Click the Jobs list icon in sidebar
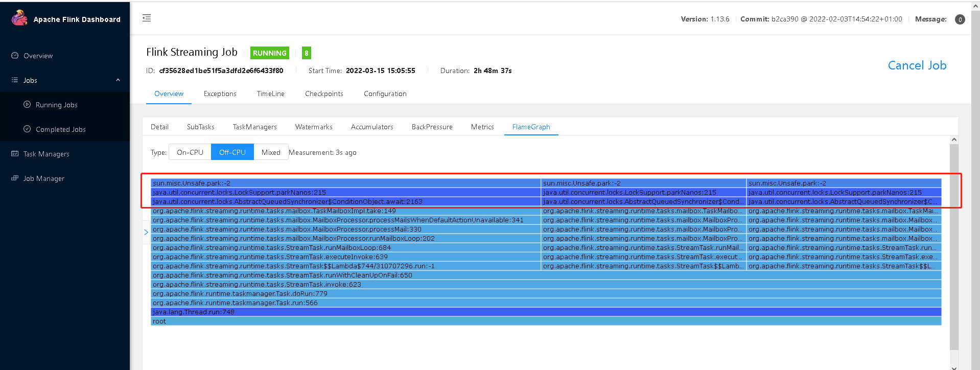This screenshot has width=980, height=370. pyautogui.click(x=15, y=80)
